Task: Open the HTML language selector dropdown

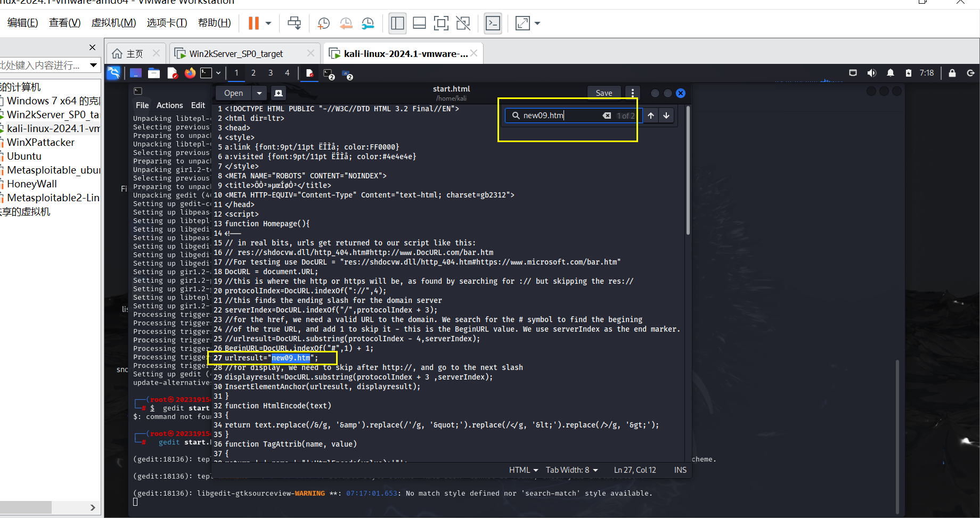Action: (x=523, y=470)
